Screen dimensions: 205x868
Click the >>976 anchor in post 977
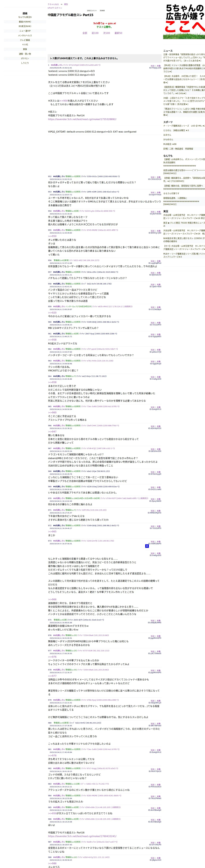pos(52,657)
